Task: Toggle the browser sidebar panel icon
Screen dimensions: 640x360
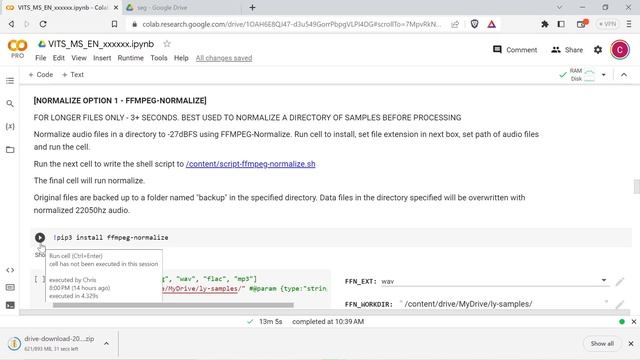Action: pyautogui.click(x=561, y=24)
